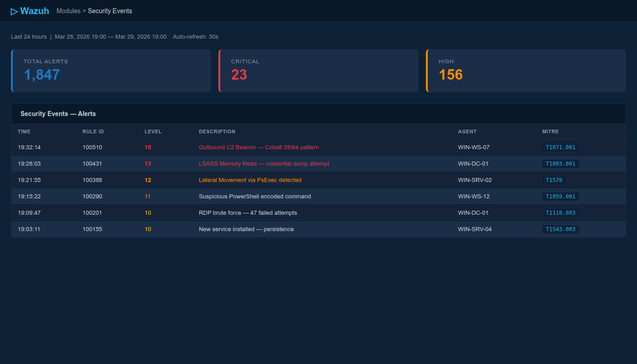Sort by the Level column header
The height and width of the screenshot is (364, 637).
point(153,131)
